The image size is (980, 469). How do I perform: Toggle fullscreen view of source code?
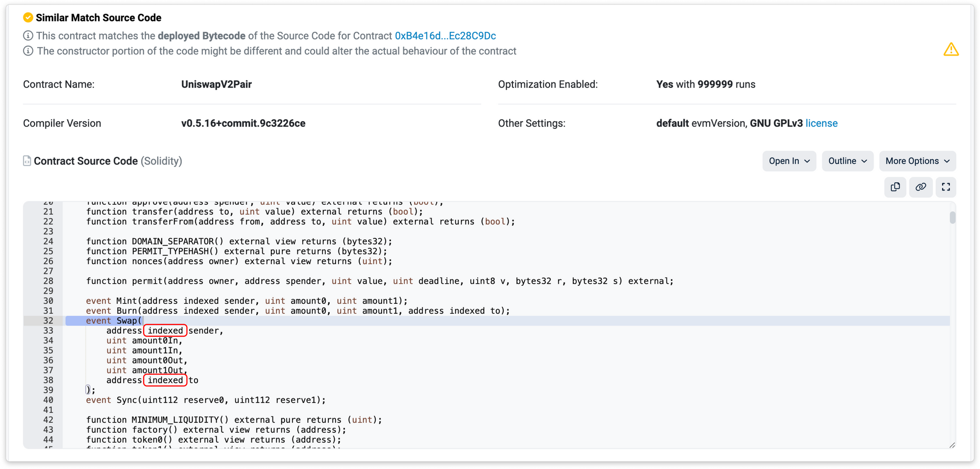(x=946, y=187)
